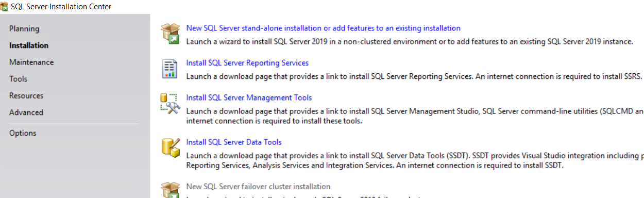Click the stand-alone installation box icon
Viewport: 644px width, 198px height.
(x=170, y=34)
